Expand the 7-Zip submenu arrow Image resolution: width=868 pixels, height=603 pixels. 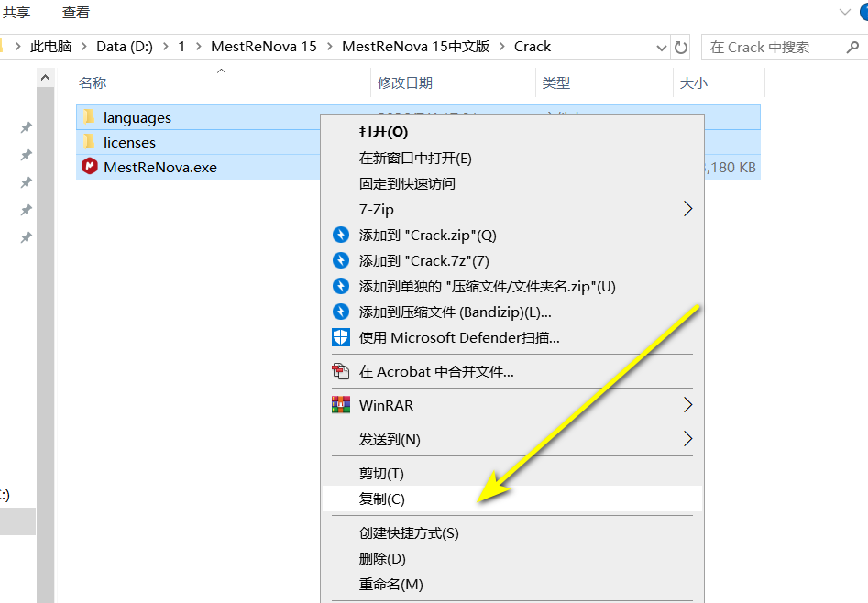tap(687, 209)
